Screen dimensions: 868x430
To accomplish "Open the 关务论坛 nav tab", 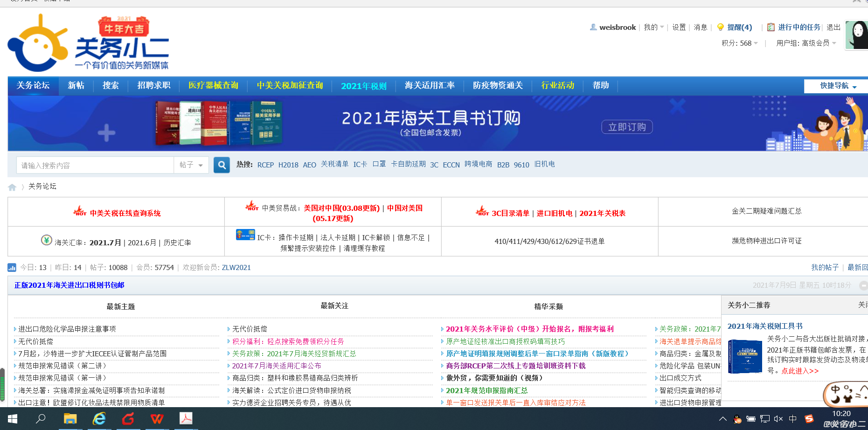I will click(x=33, y=86).
